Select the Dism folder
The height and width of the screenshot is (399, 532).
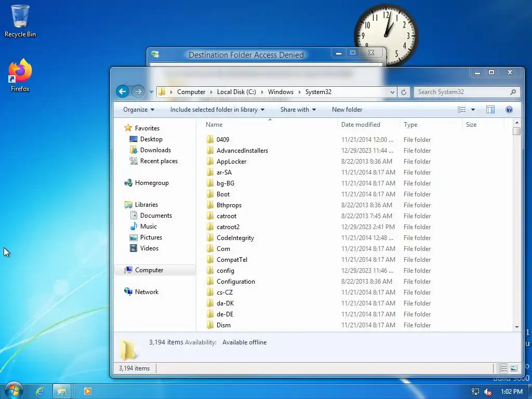tap(218, 325)
